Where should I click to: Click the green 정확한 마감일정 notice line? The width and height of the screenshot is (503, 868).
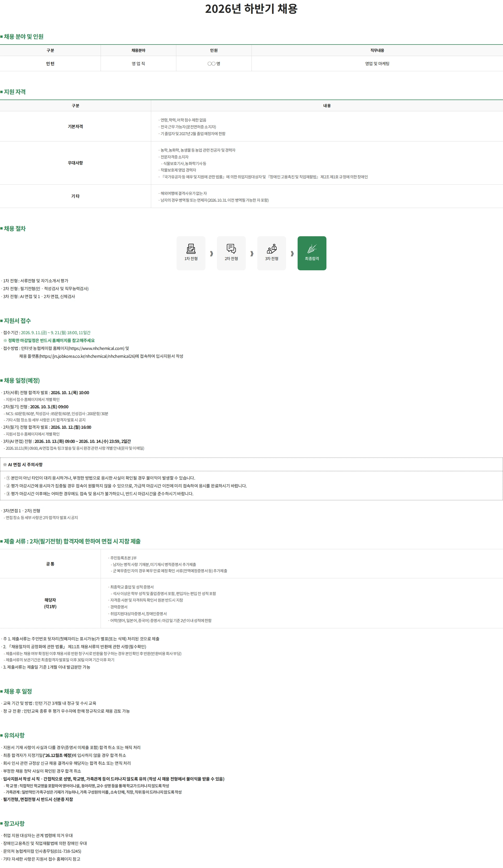(49, 340)
